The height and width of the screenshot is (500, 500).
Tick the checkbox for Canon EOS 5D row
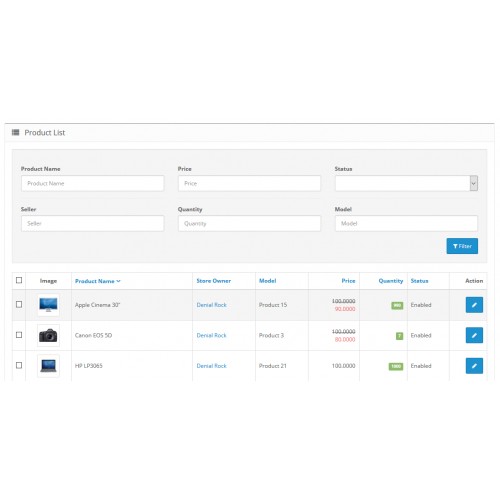tap(19, 335)
